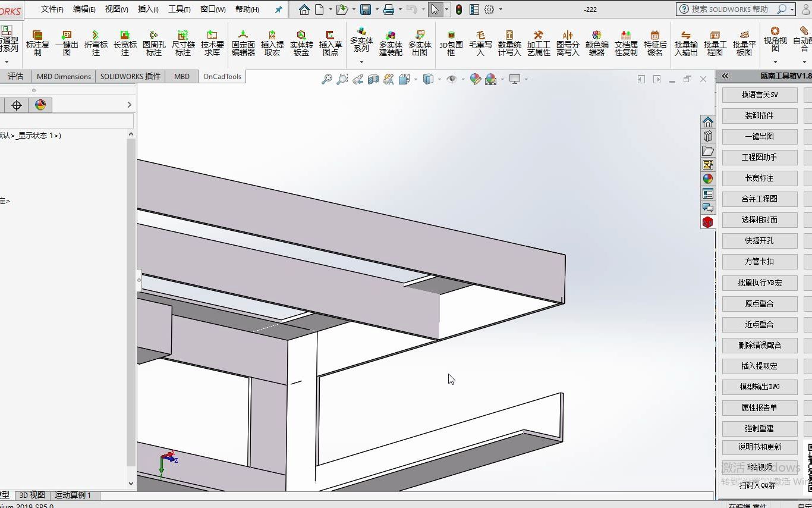Screen dimensions: 812x508
Task: Open the 技术要求库 tool
Action: pyautogui.click(x=212, y=43)
